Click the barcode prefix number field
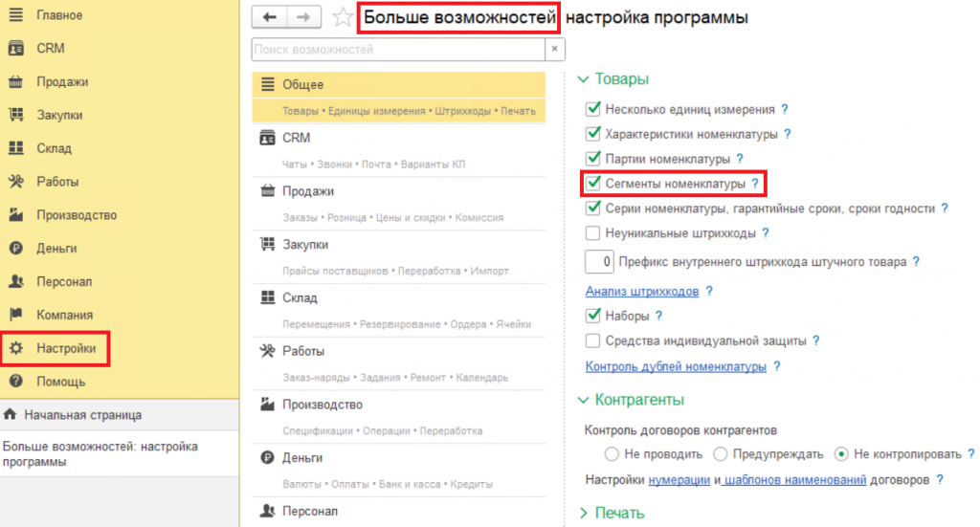This screenshot has width=980, height=527. [x=599, y=262]
